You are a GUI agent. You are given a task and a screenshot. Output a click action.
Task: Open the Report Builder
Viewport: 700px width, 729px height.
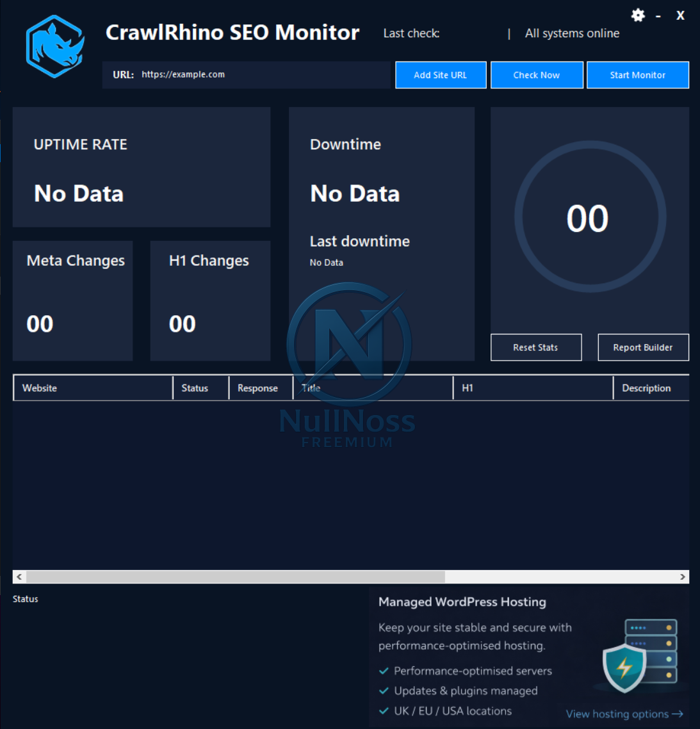pyautogui.click(x=643, y=347)
